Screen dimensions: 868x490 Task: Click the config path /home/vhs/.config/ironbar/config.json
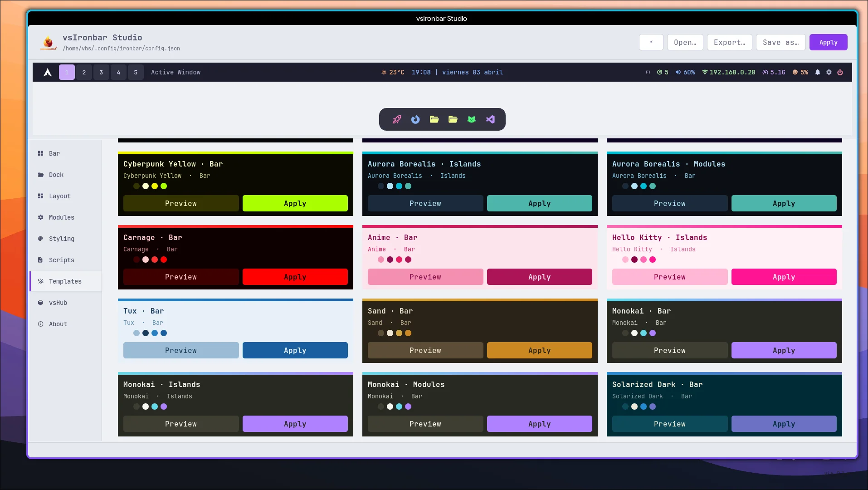point(121,49)
